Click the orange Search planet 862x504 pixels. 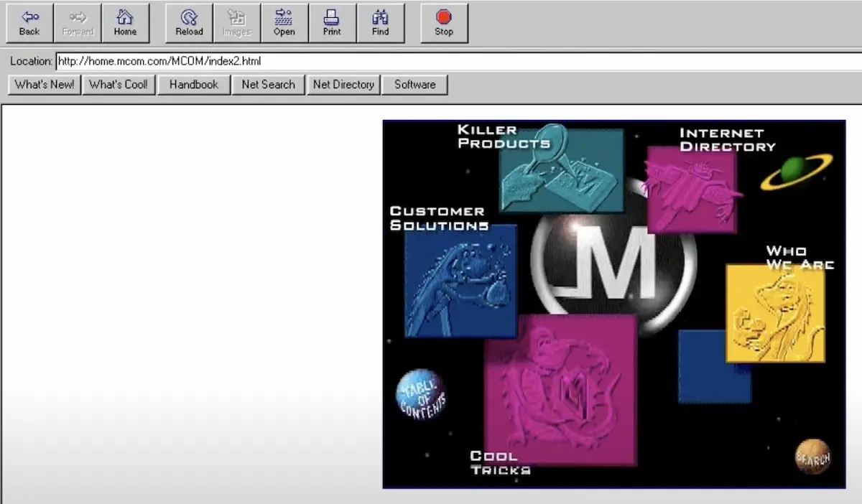click(812, 457)
